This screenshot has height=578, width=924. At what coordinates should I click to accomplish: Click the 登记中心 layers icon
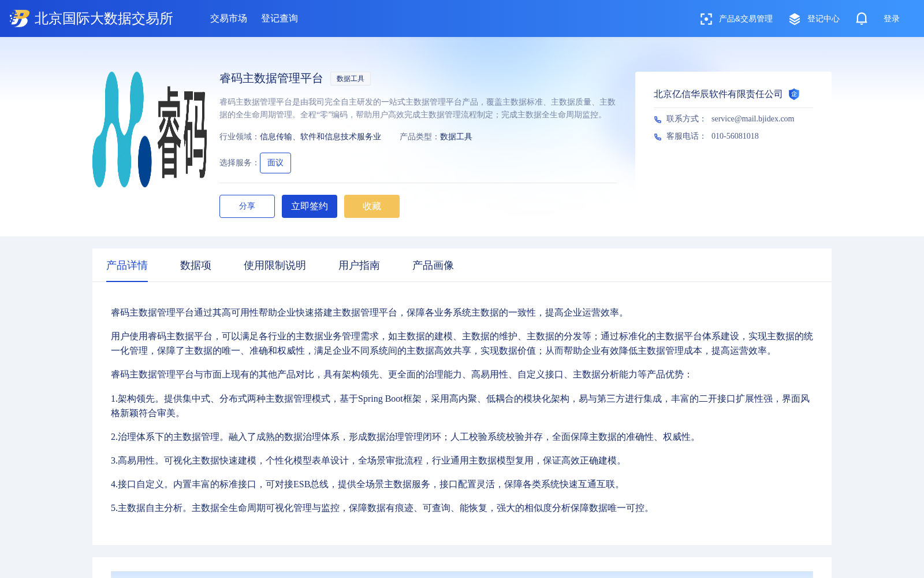(x=795, y=19)
